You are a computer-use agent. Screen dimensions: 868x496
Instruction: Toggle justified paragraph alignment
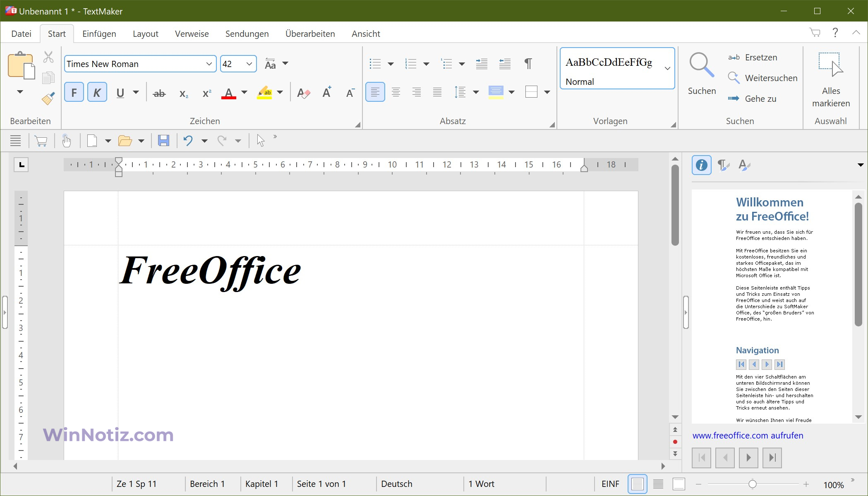[437, 92]
